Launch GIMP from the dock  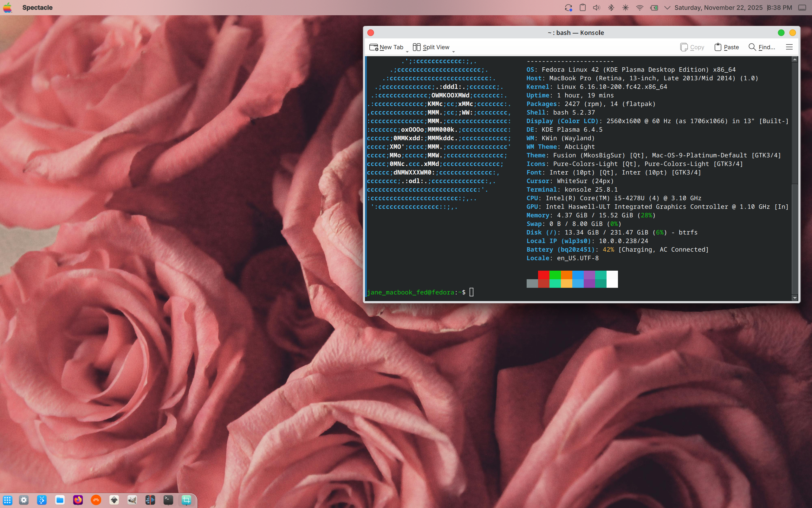(132, 500)
